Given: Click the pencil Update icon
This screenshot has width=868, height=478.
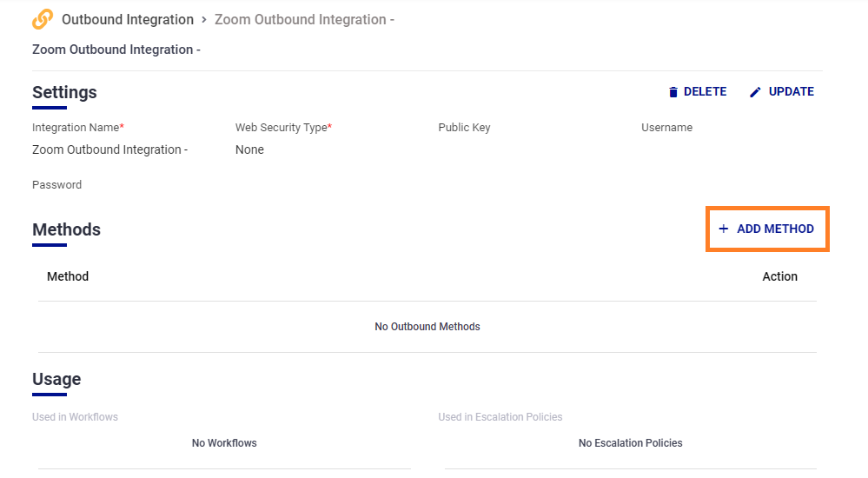Looking at the screenshot, I should tap(755, 92).
